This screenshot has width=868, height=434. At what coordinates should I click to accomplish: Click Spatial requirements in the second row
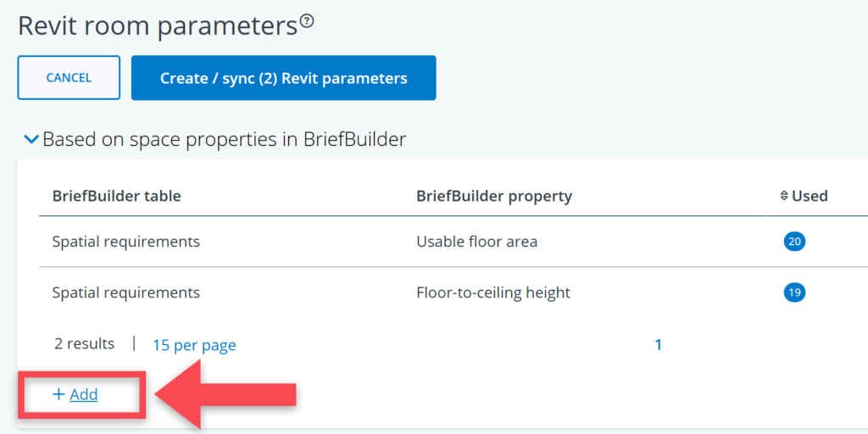pyautogui.click(x=126, y=292)
